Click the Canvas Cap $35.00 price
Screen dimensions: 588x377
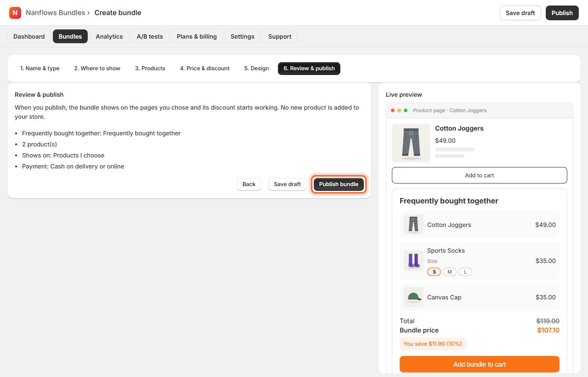(545, 297)
